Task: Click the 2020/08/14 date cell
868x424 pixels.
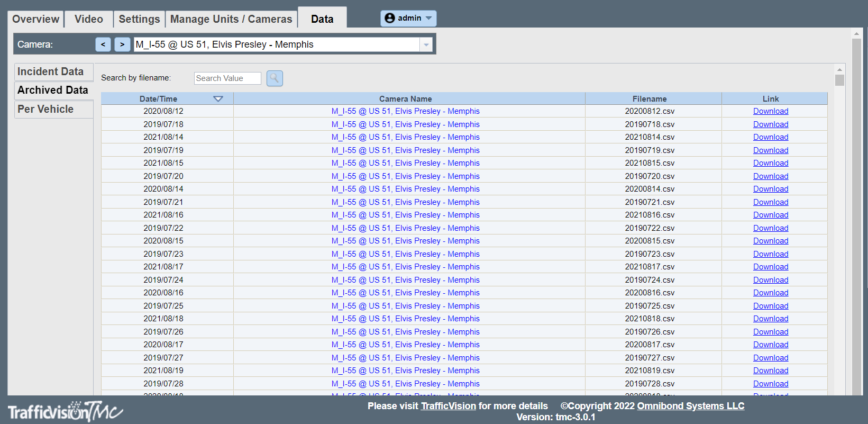Action: coord(167,189)
